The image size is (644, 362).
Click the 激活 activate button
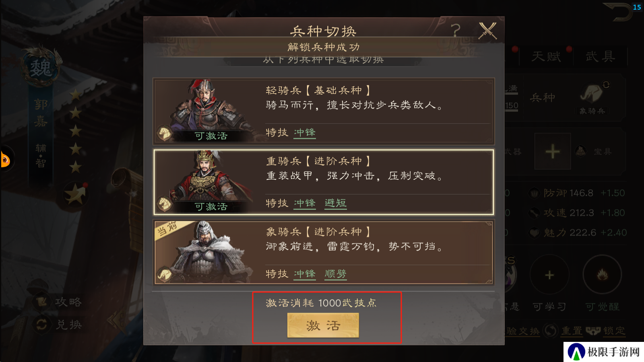(323, 325)
